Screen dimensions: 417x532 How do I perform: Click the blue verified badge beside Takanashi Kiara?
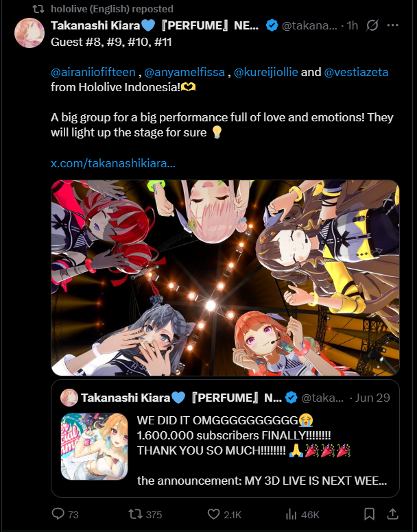(x=272, y=25)
